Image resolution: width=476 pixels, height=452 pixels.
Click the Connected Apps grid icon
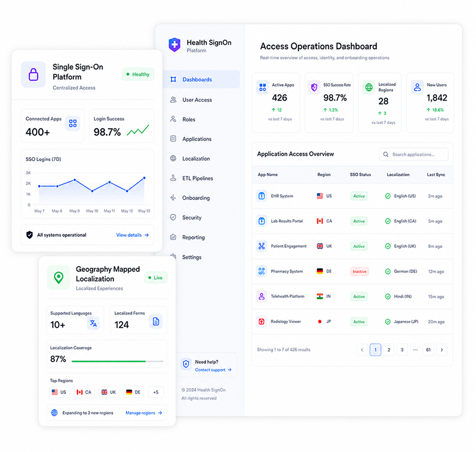pyautogui.click(x=73, y=124)
